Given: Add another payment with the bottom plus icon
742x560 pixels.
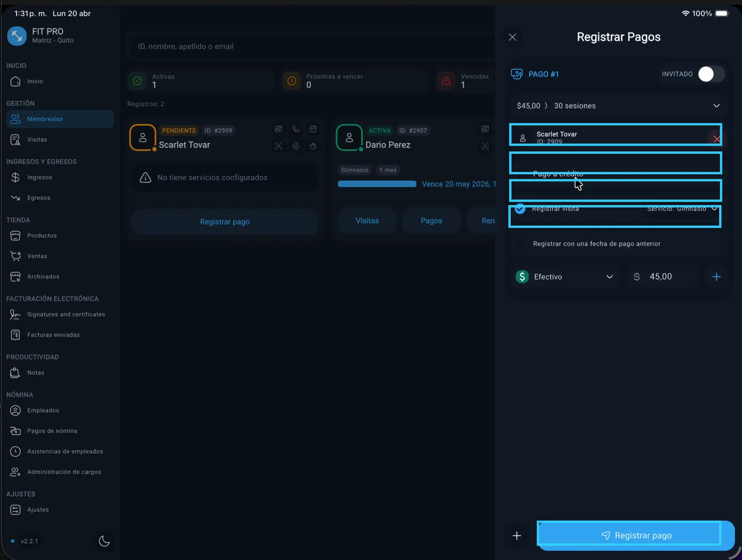Looking at the screenshot, I should (517, 536).
